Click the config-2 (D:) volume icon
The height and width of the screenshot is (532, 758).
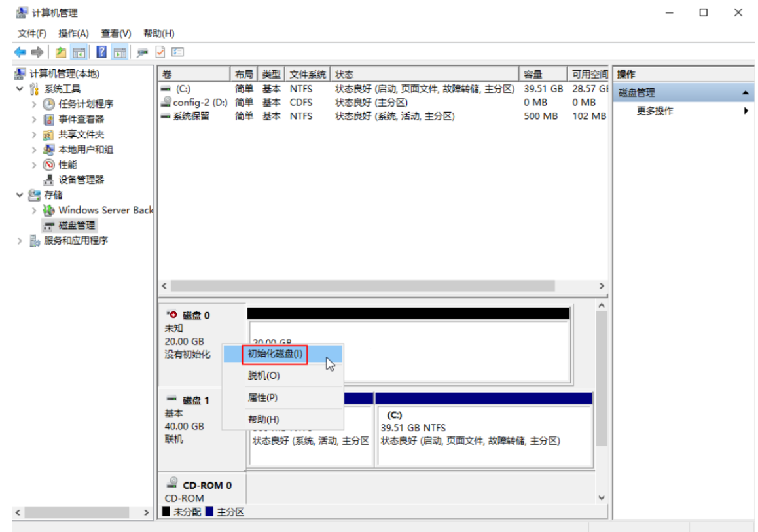coord(166,101)
